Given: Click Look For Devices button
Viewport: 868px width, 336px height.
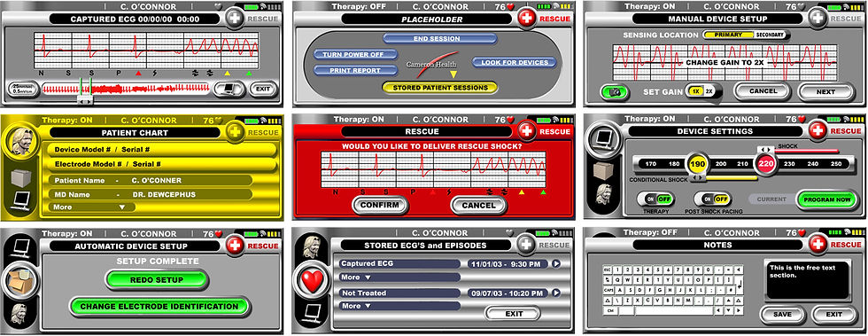Looking at the screenshot, I should click(515, 63).
